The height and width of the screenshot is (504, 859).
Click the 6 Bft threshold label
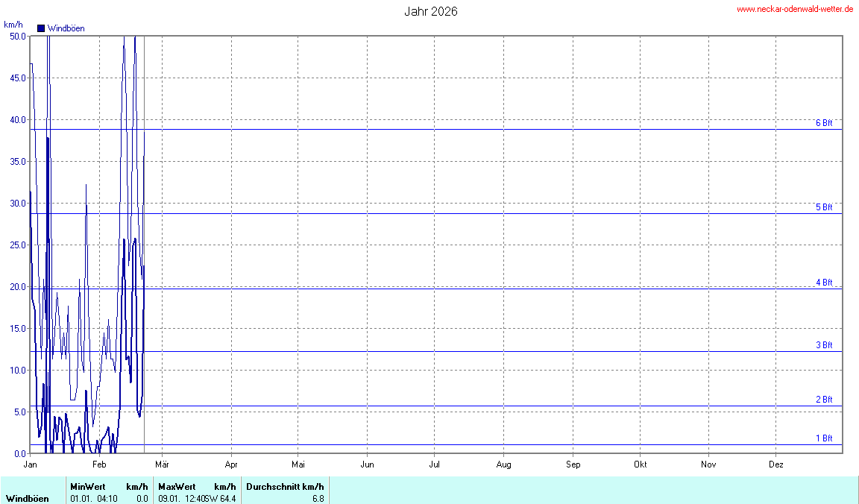pyautogui.click(x=823, y=123)
